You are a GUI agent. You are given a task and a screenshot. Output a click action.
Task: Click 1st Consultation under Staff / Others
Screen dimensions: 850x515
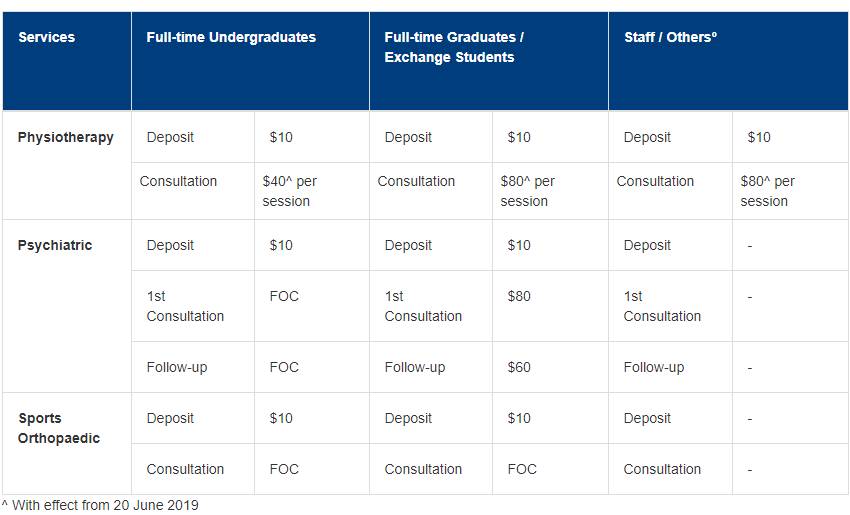coord(662,306)
